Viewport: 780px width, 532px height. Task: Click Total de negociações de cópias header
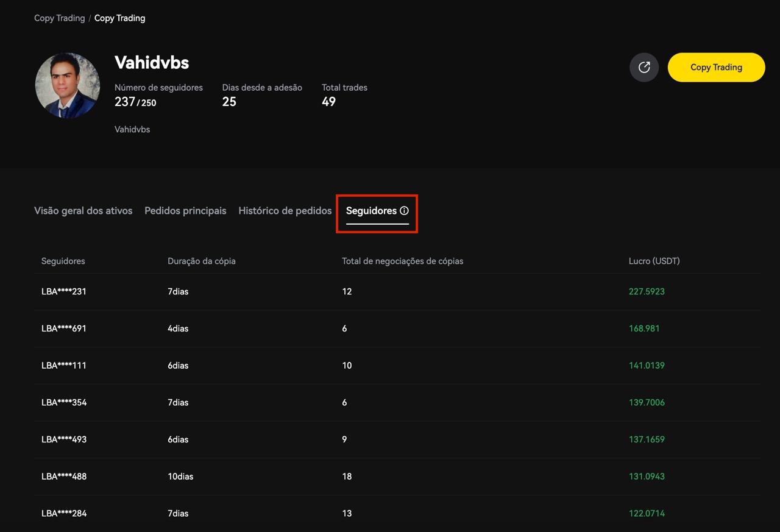point(402,261)
